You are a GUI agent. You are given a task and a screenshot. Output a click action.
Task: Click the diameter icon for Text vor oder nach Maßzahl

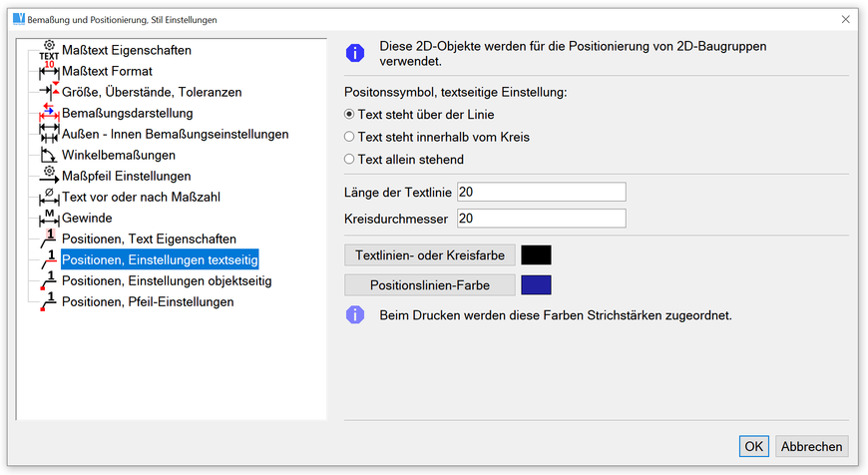(x=49, y=197)
